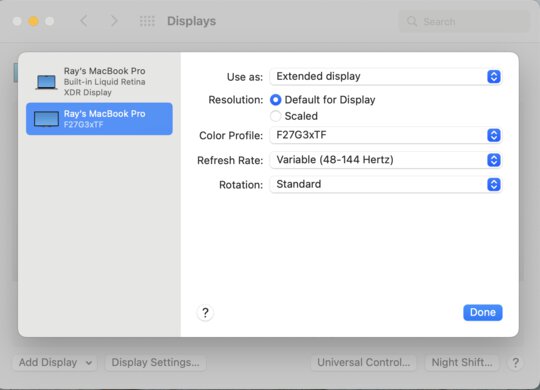Go forward with the right arrow

coord(114,21)
